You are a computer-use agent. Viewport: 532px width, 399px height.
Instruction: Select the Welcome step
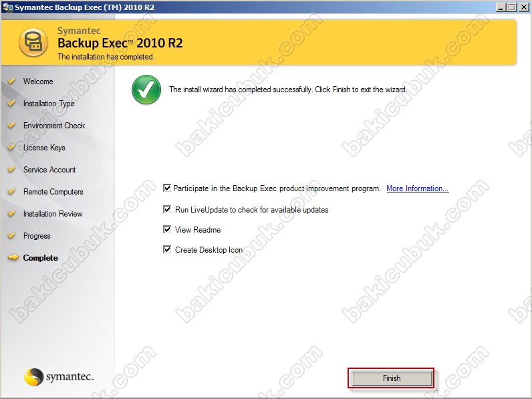(x=38, y=82)
